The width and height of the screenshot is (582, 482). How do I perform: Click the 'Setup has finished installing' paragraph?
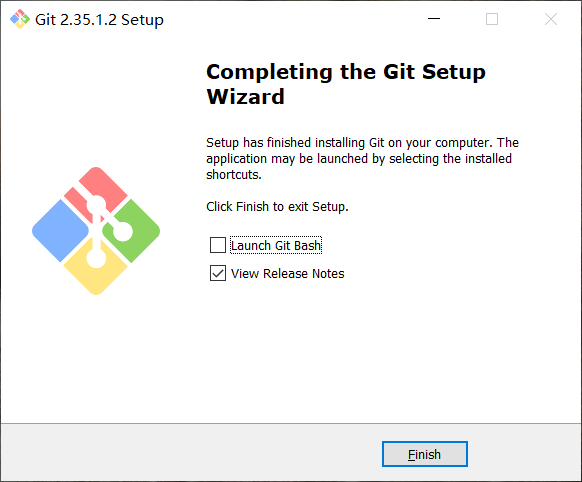pos(362,158)
